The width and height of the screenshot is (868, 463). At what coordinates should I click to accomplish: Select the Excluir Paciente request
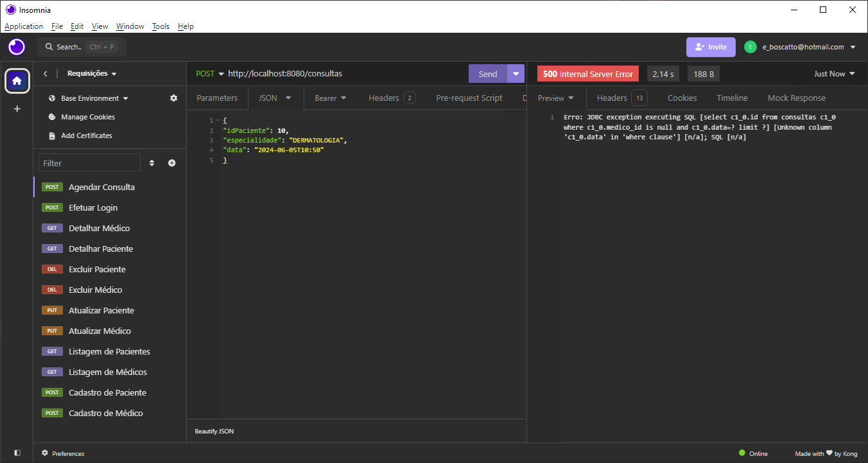coord(110,270)
